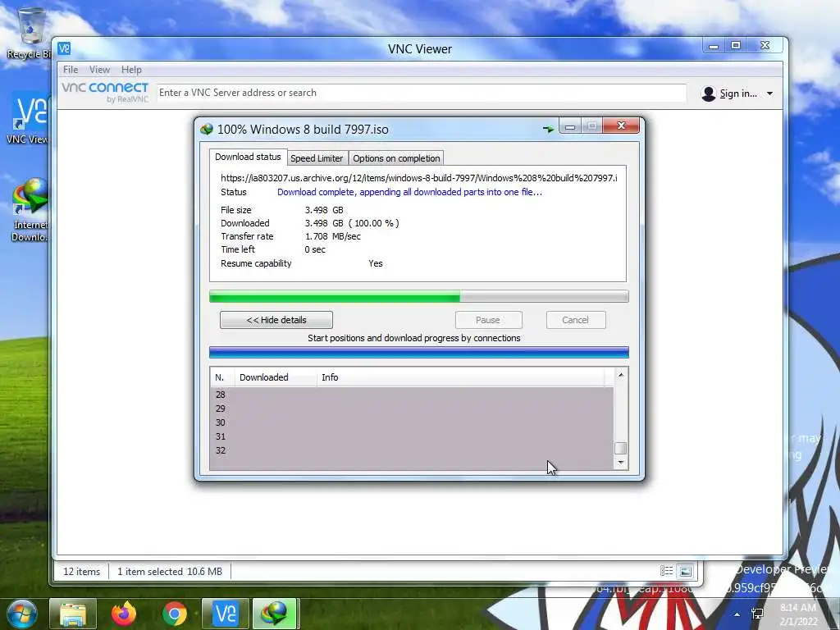The image size is (840, 630).
Task: Switch to Internet Download Manager taskbar button
Action: click(274, 614)
